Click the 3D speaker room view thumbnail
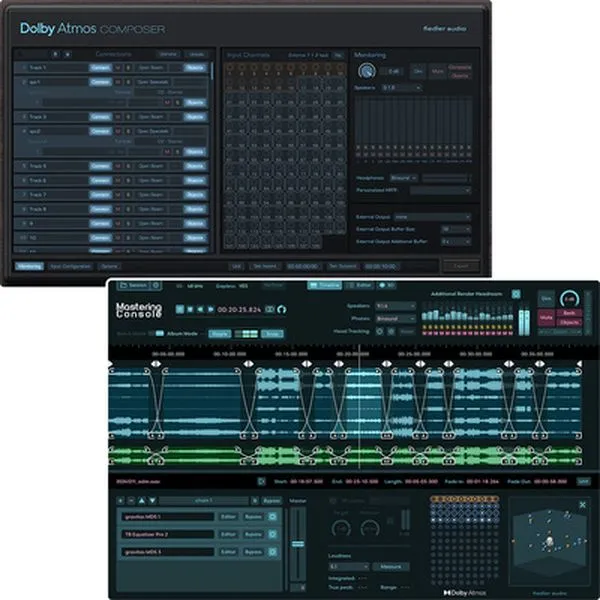 549,541
